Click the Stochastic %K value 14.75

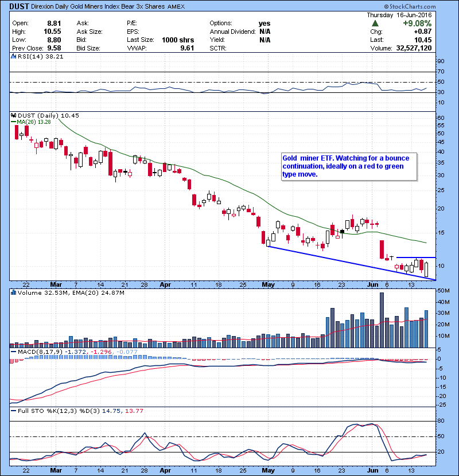point(112,411)
